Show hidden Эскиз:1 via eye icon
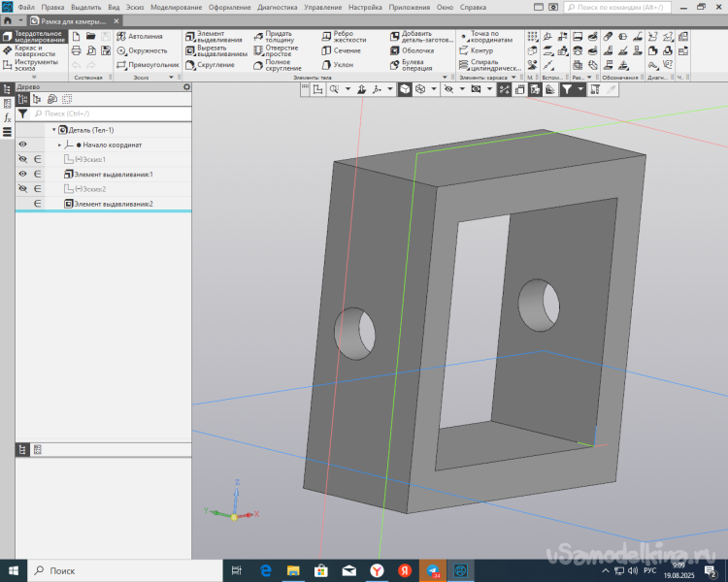Image resolution: width=728 pixels, height=582 pixels. click(23, 159)
